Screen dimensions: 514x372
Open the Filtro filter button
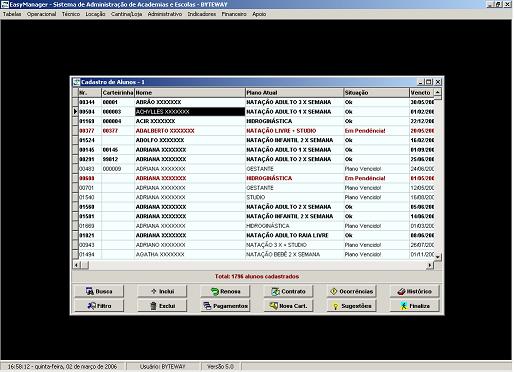[x=99, y=306]
